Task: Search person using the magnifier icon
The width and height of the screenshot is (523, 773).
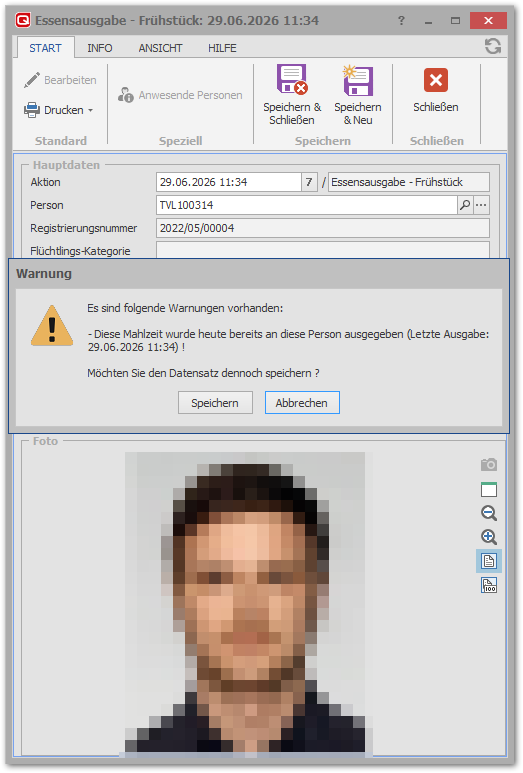Action: 465,205
